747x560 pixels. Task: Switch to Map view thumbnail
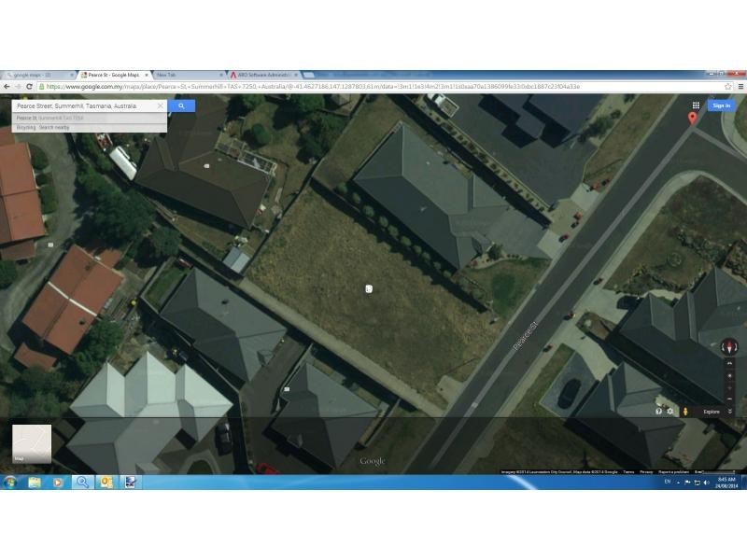[x=32, y=444]
